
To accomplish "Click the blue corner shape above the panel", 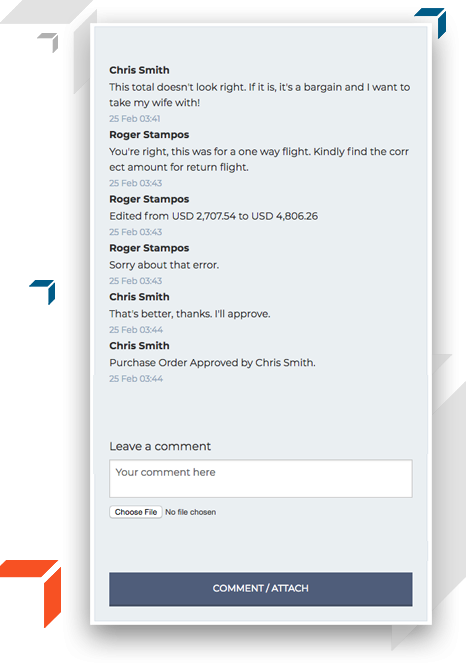I will 431,22.
